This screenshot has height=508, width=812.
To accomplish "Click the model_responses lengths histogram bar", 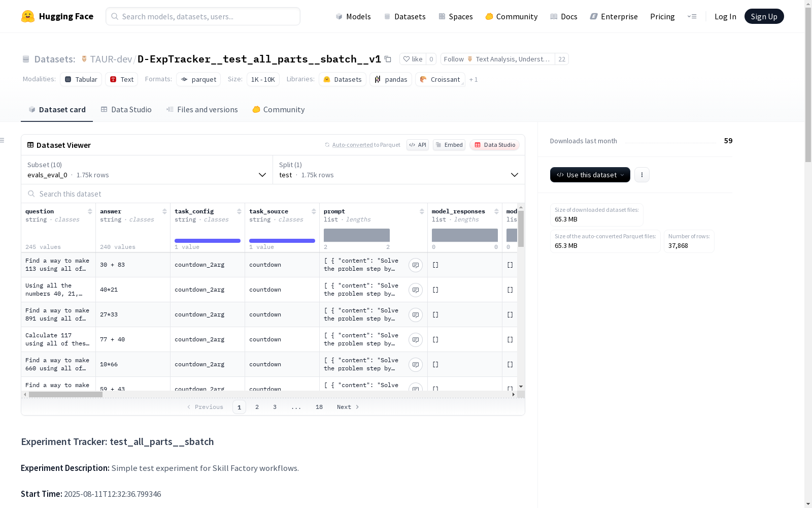I will point(465,235).
